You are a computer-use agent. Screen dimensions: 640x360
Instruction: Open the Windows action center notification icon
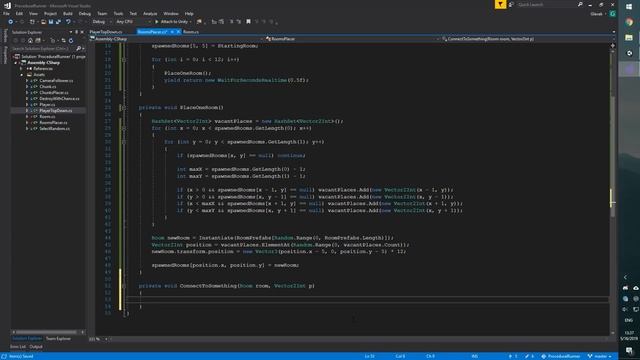click(629, 351)
